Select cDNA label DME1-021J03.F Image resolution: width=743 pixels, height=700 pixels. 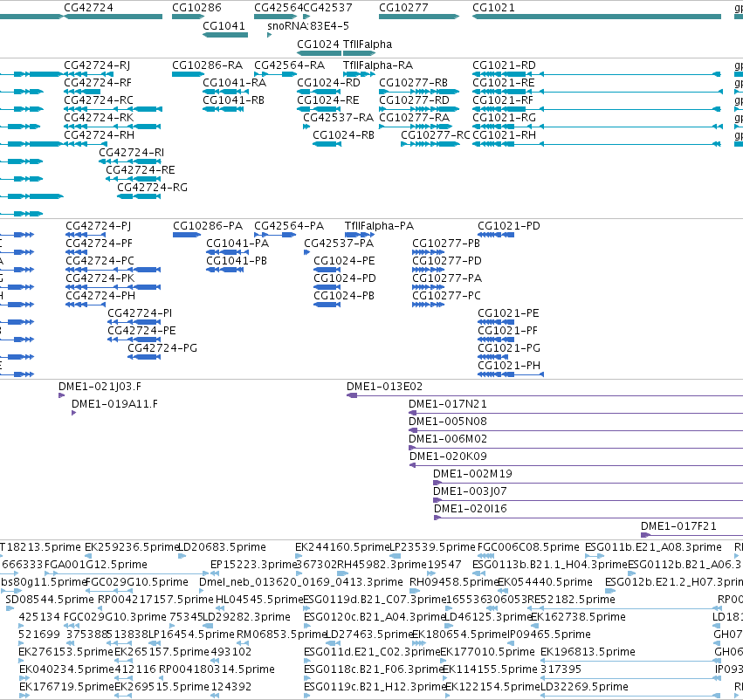click(x=100, y=387)
